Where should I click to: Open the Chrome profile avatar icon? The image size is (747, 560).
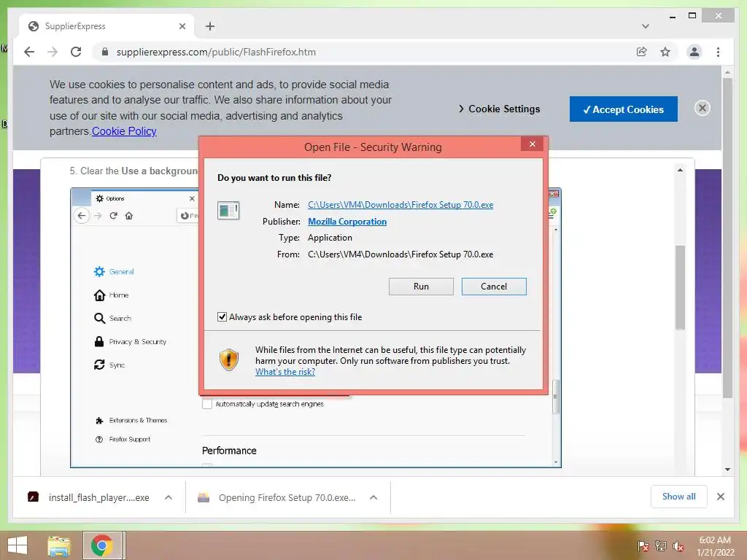(x=694, y=52)
